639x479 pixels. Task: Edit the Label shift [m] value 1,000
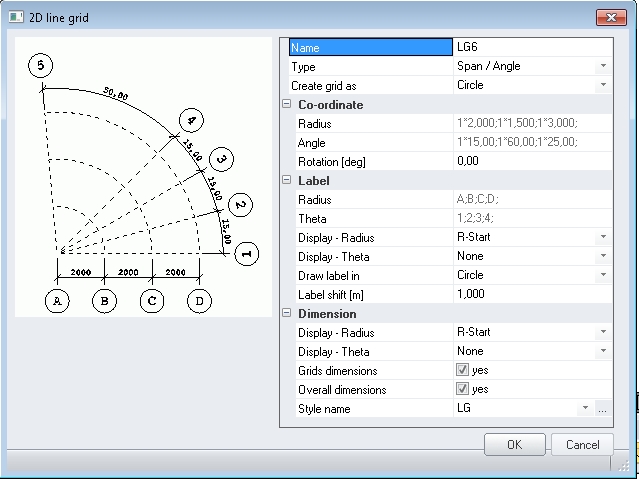(x=532, y=294)
